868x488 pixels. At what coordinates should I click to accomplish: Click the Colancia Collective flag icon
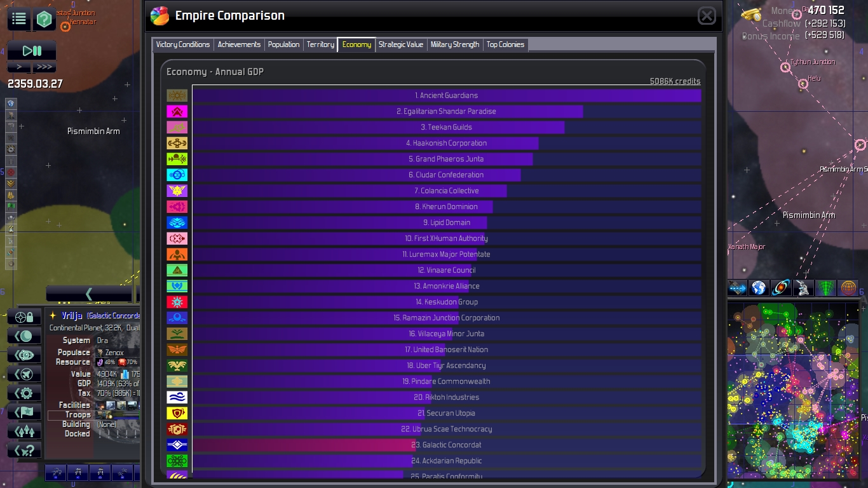(177, 191)
